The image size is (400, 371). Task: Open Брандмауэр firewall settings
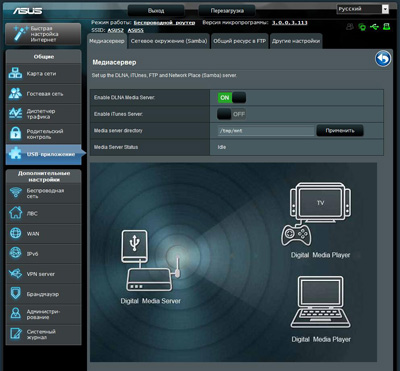pos(43,294)
